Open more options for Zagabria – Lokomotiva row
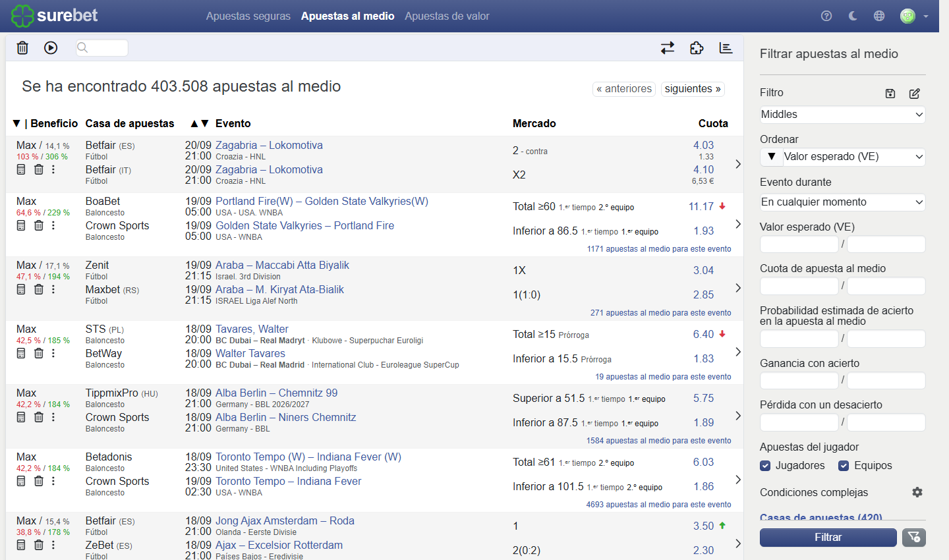 [x=53, y=169]
